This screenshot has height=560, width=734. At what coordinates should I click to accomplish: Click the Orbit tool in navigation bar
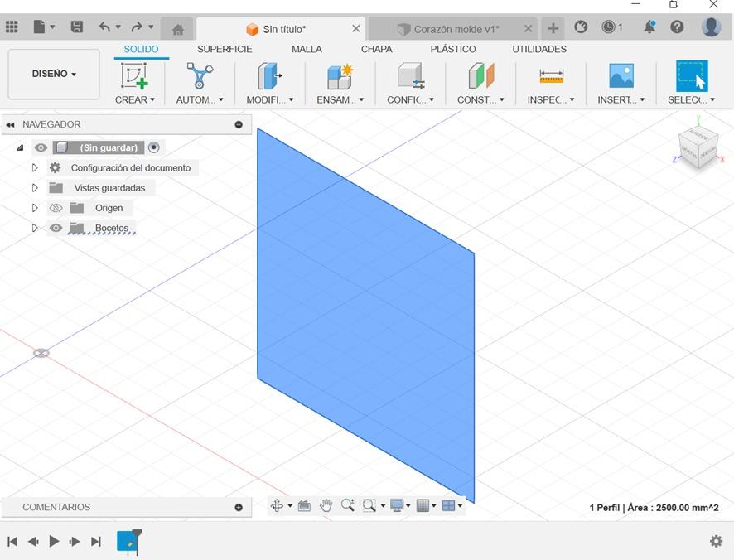pos(278,505)
